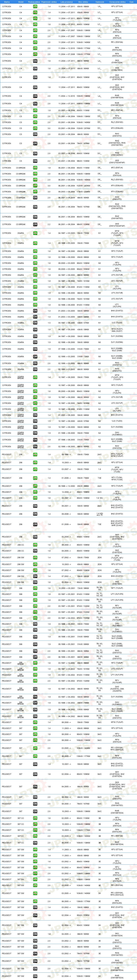Click petrol icon in Citroen C5 6FZ 1.8 row
The height and width of the screenshot is (980, 137).
35,110
